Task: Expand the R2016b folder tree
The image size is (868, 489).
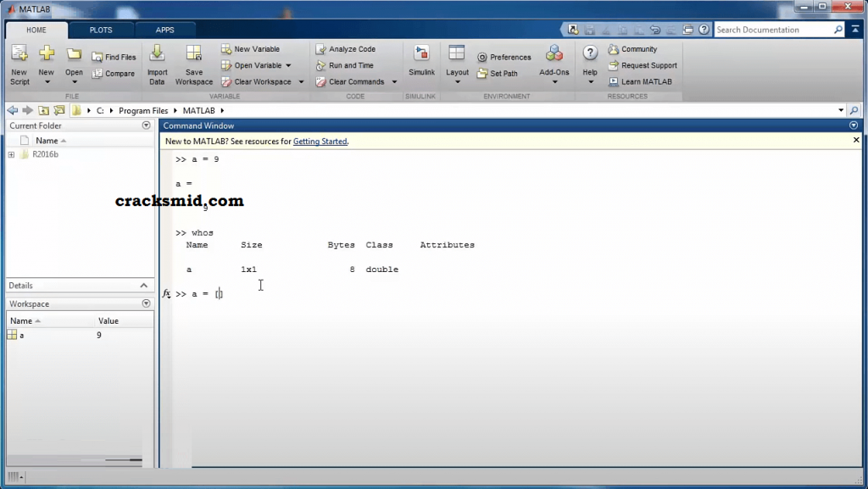Action: [x=11, y=154]
